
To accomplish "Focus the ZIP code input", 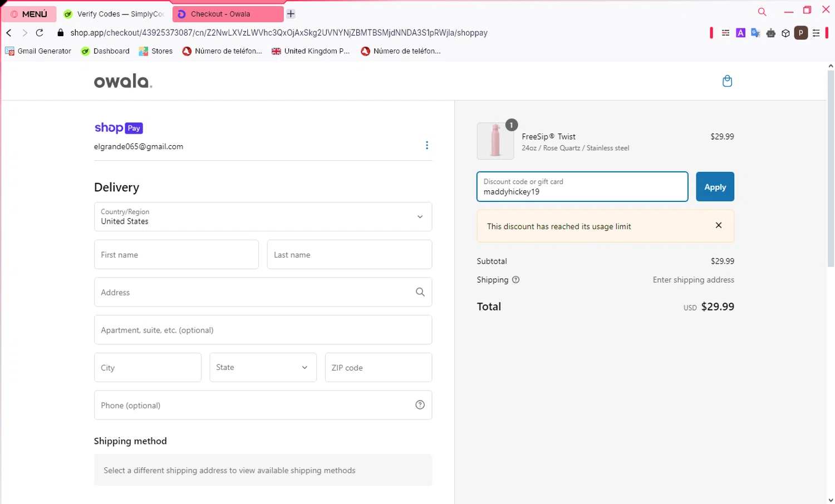I will [x=378, y=367].
